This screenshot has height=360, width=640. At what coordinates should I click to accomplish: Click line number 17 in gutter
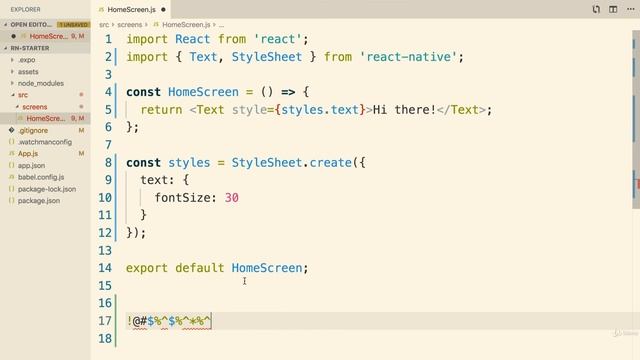(x=105, y=321)
